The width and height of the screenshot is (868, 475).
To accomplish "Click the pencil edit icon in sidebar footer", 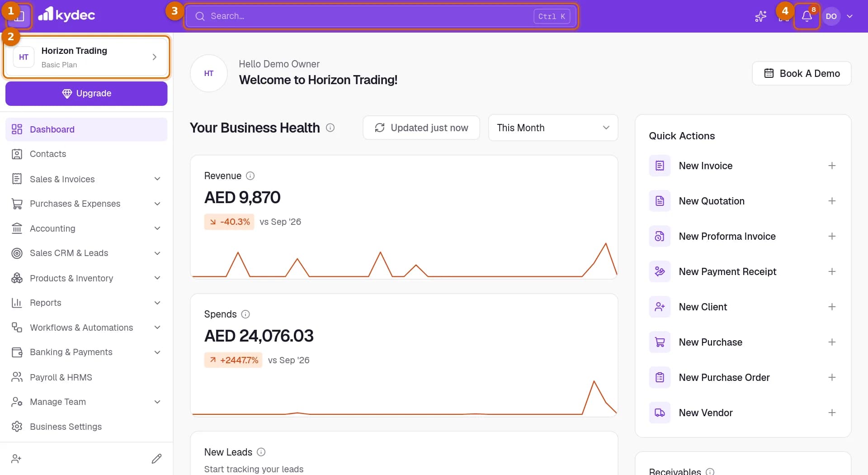I will click(x=156, y=459).
